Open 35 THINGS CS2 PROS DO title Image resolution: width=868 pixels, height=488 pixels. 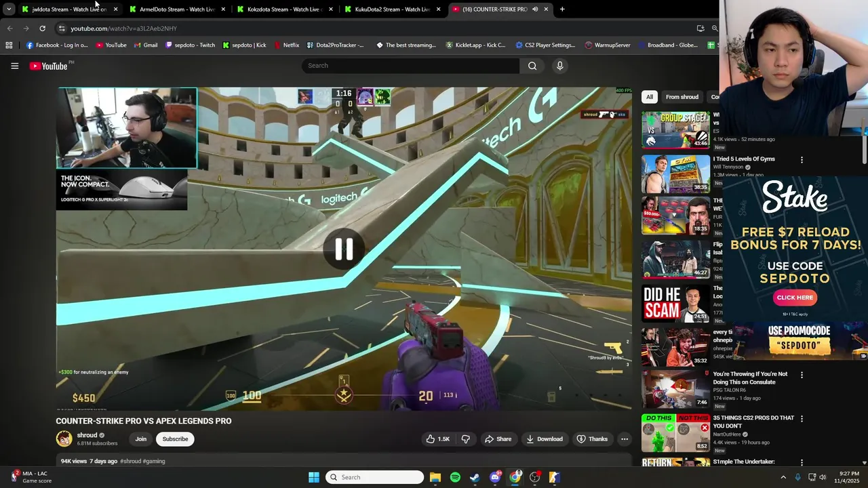(x=753, y=422)
